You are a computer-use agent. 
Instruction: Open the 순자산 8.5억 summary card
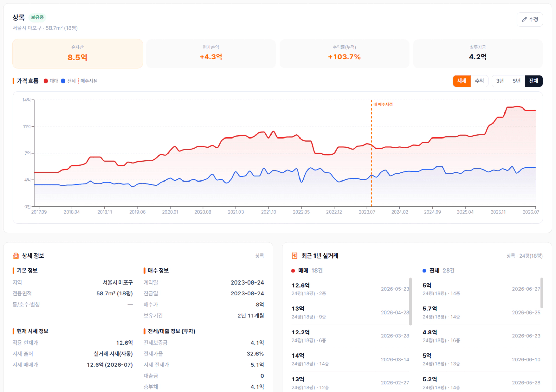[x=77, y=54]
